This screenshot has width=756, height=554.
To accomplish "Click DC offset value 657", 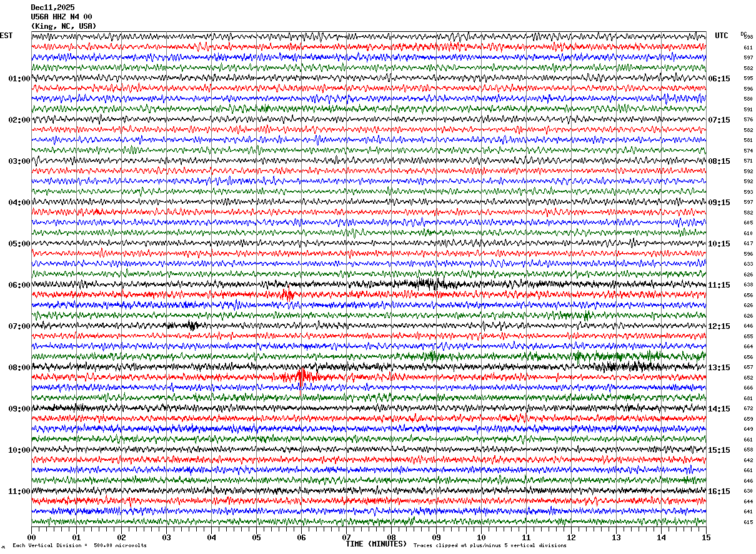I will click(748, 368).
